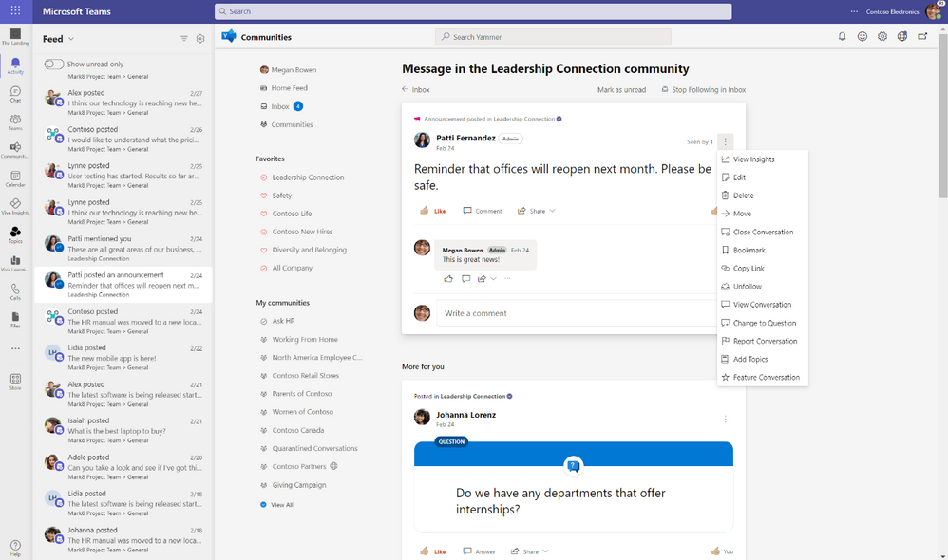The height and width of the screenshot is (560, 948).
Task: Open Yammer notifications bell
Action: [x=842, y=36]
